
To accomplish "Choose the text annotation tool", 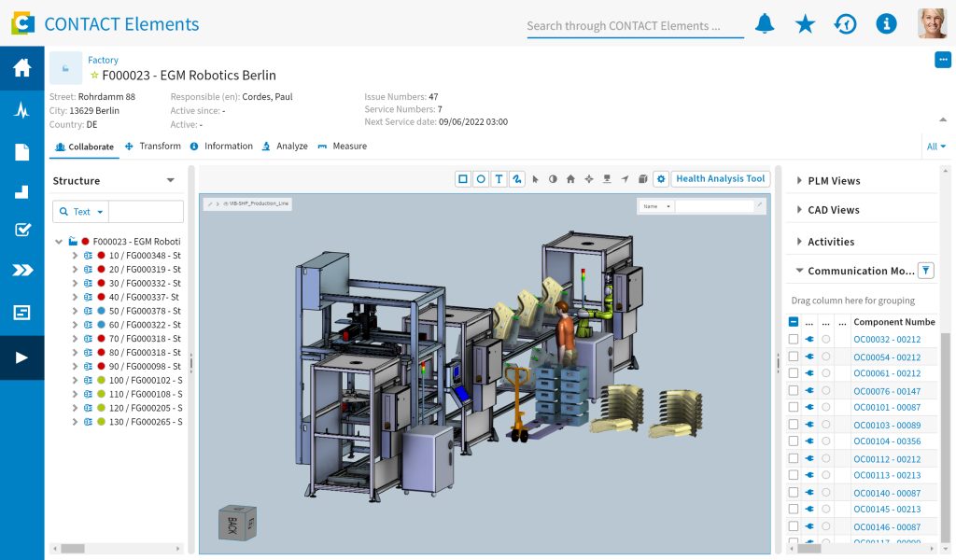I will pyautogui.click(x=499, y=179).
